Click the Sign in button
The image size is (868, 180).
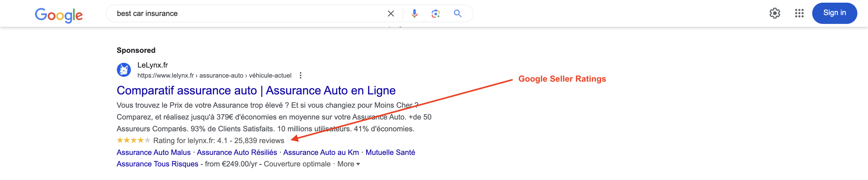click(x=834, y=13)
